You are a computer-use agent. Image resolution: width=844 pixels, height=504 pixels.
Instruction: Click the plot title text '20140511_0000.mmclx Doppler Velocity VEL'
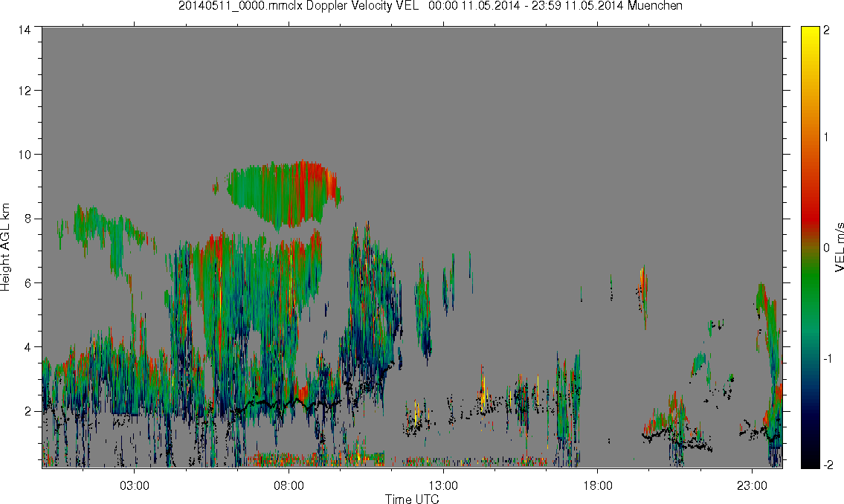point(298,6)
